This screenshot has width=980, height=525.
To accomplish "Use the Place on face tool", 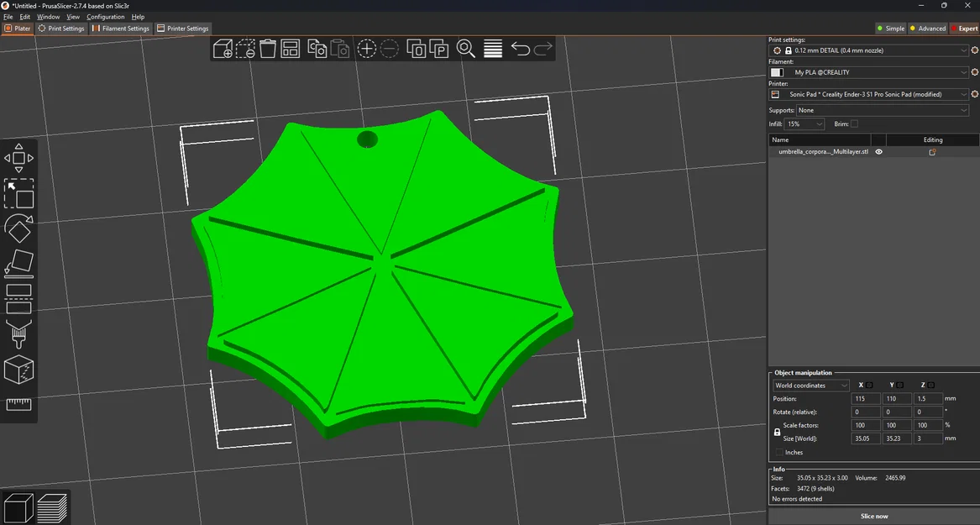I will (x=18, y=264).
